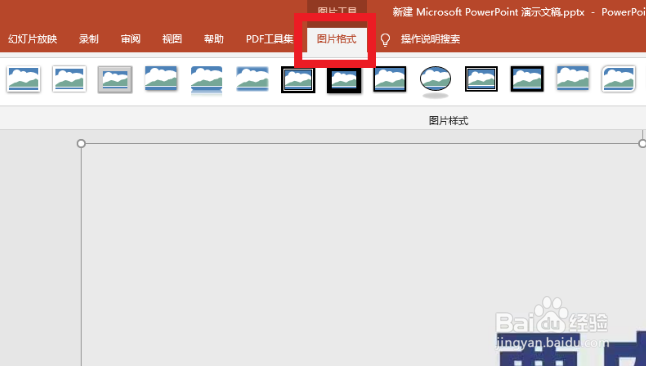Open the 幻灯片放映 ribbon tab
This screenshot has width=646, height=366.
click(x=32, y=39)
